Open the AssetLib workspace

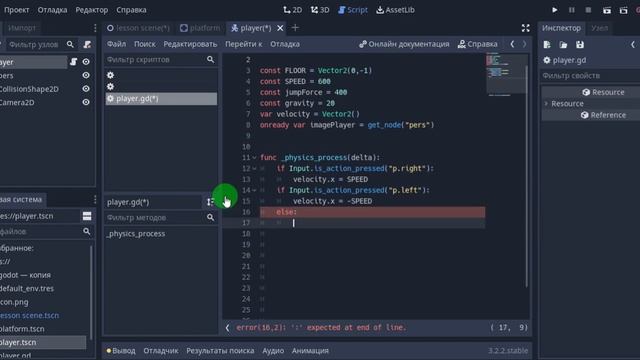click(x=395, y=10)
